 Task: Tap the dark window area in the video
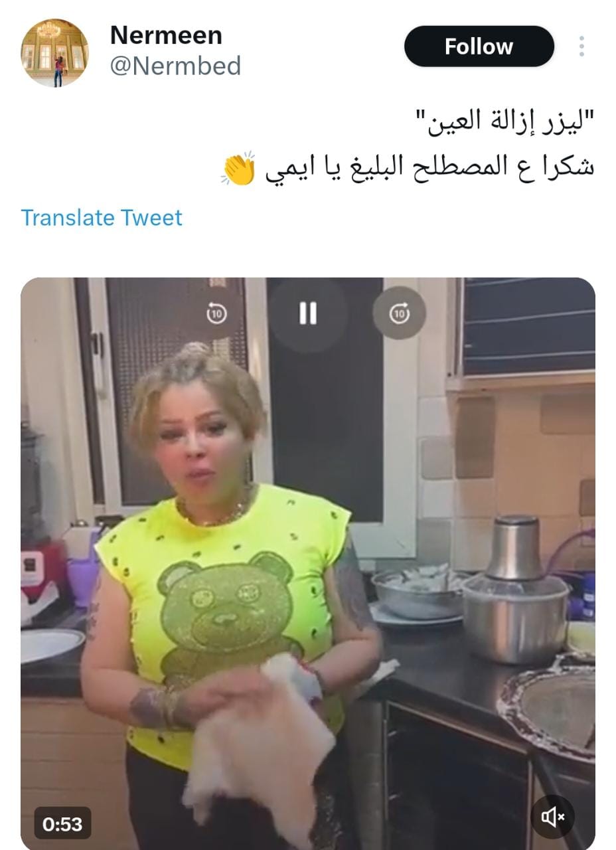[x=325, y=398]
